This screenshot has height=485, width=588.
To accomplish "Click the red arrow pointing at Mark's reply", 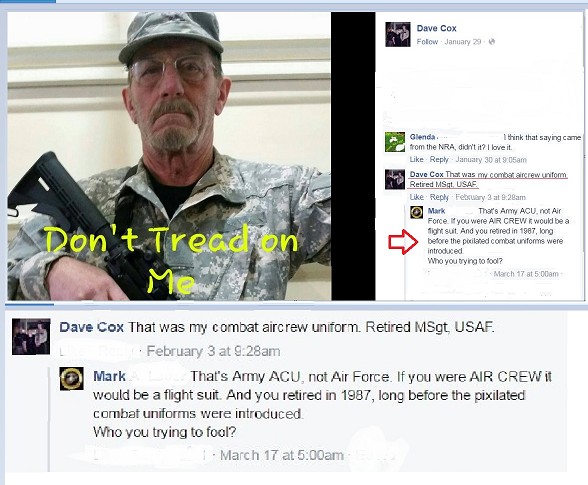I will coord(403,242).
